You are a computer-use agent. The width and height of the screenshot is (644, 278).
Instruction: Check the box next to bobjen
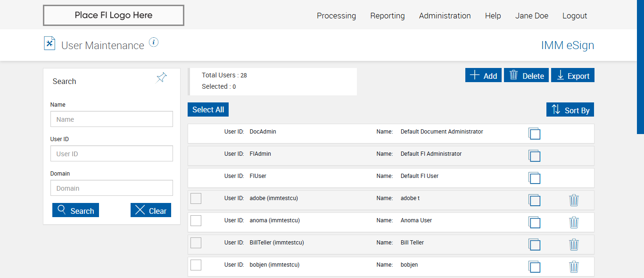(196, 265)
